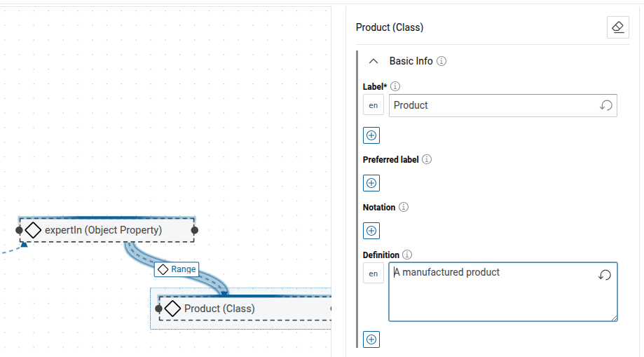This screenshot has height=357, width=644.
Task: Reset the Label field with undo arrow
Action: coord(606,105)
